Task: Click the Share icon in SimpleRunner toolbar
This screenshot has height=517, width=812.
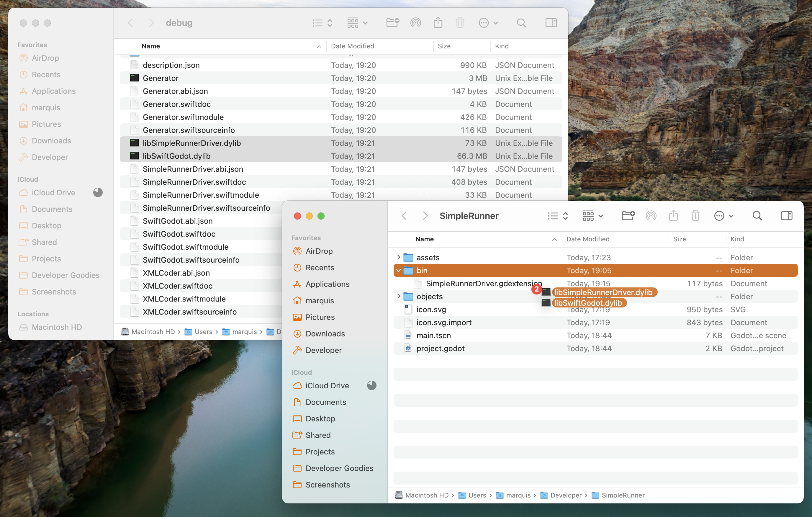Action: 673,216
